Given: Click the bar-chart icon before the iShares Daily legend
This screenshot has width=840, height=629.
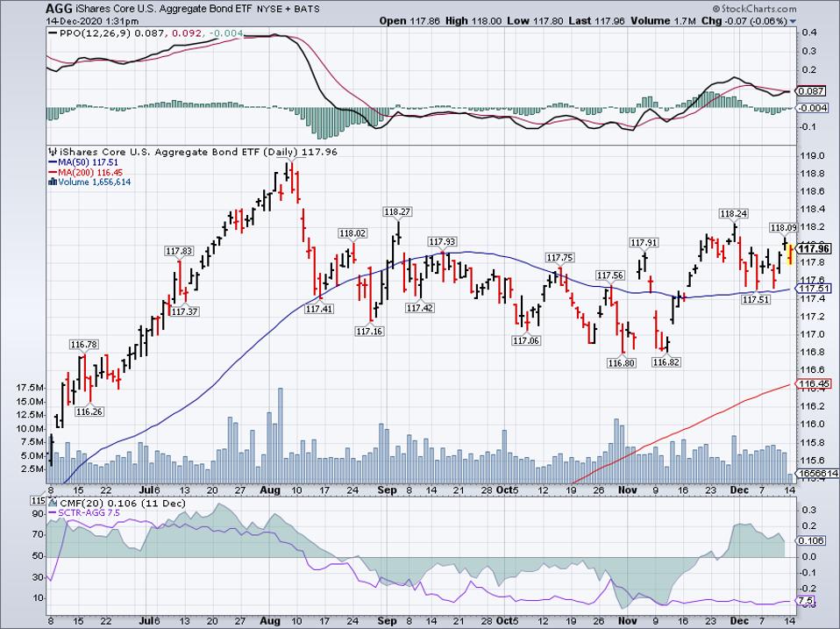Looking at the screenshot, I should click(53, 152).
